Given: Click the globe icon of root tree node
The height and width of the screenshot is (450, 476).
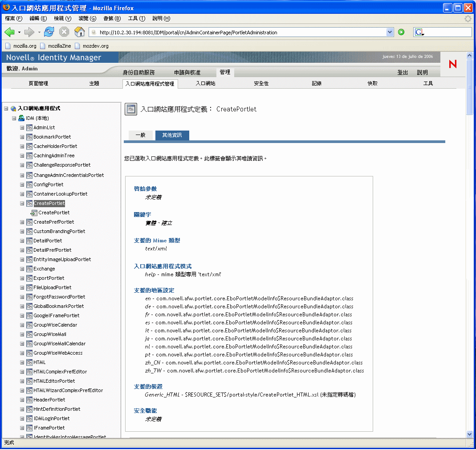Looking at the screenshot, I should pyautogui.click(x=13, y=108).
